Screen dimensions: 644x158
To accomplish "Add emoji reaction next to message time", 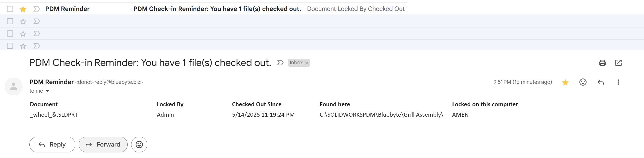I will [583, 82].
